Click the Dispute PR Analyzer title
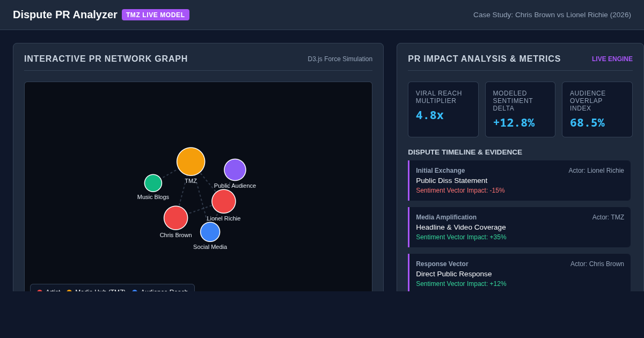The image size is (644, 338). 65,14
